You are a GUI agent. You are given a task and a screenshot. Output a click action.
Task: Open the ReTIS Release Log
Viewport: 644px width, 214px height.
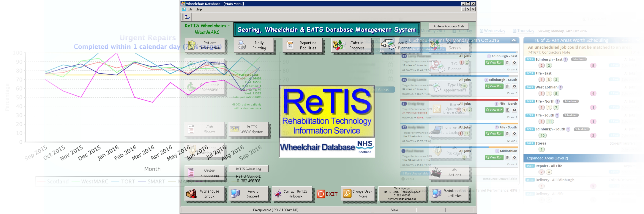click(x=248, y=169)
